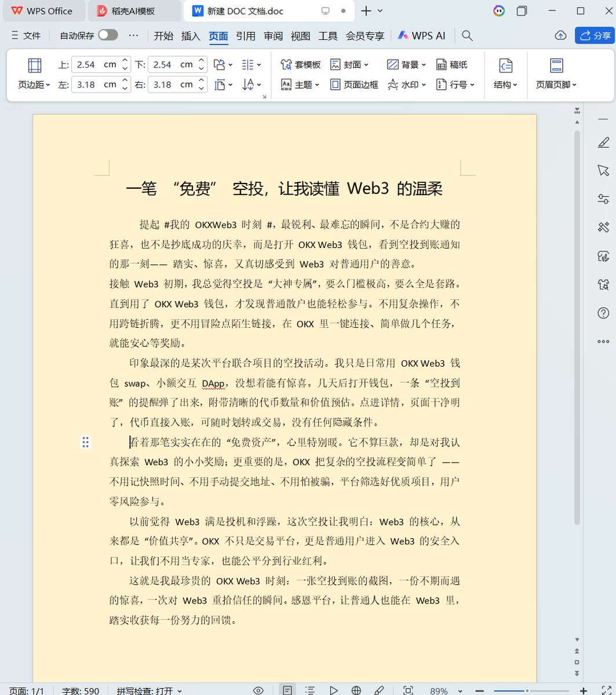Switch to the 插入 tab
The image size is (616, 695).
[x=191, y=35]
